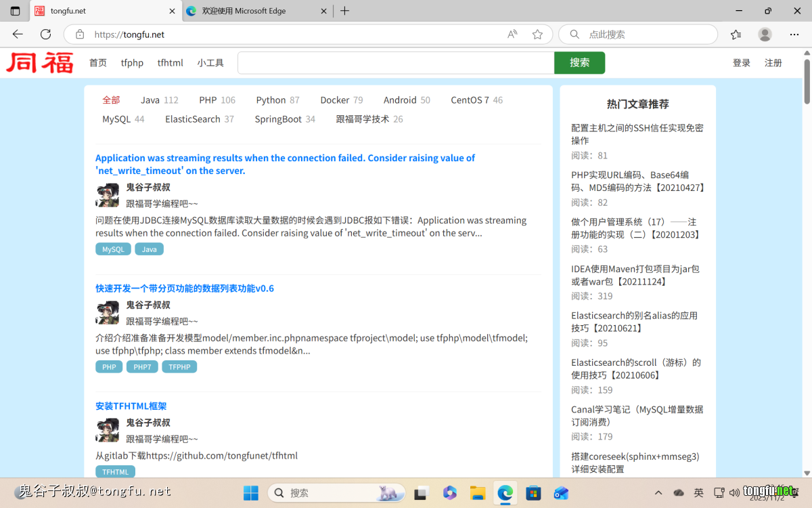Open the Favorites list icon in toolbar

(x=736, y=35)
